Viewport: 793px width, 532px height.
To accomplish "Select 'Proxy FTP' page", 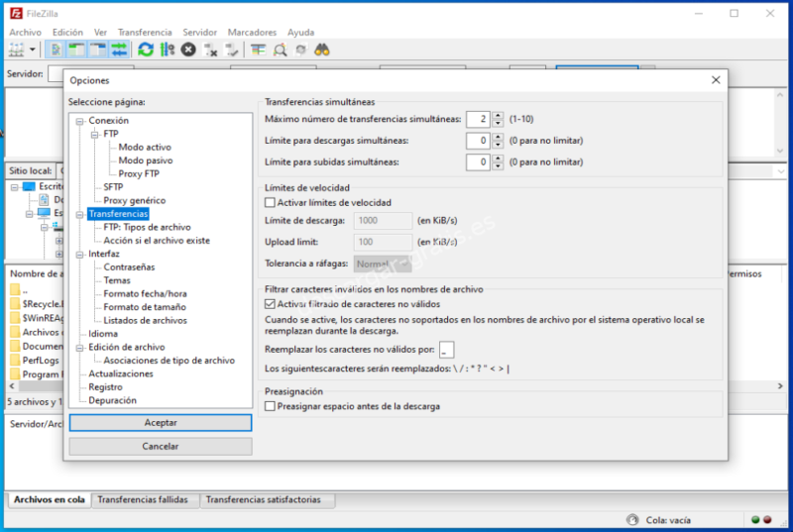I will coord(139,173).
